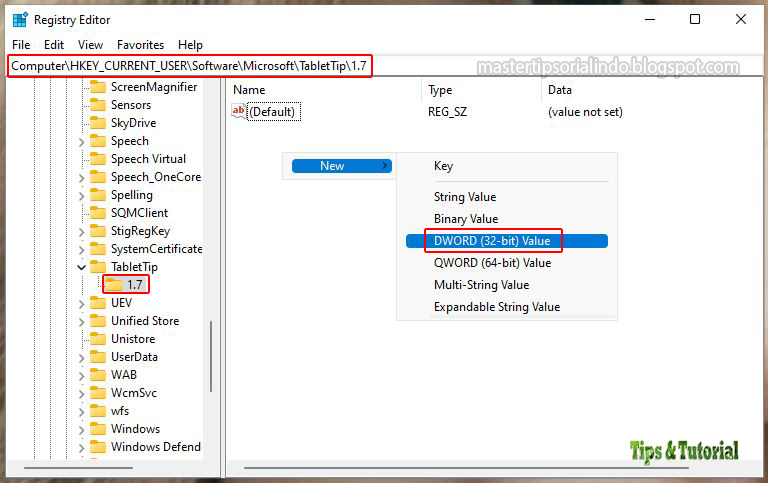
Task: Expand the wfs key
Action: (81, 412)
